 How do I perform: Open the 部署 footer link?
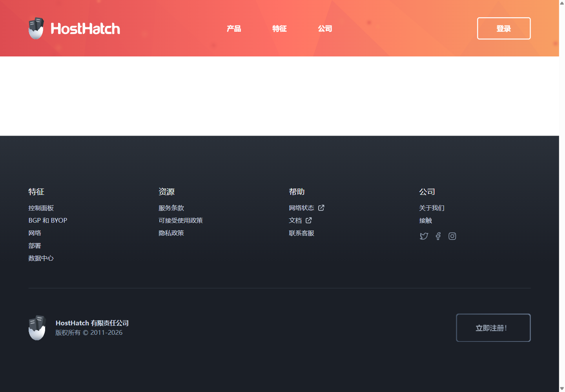[35, 246]
